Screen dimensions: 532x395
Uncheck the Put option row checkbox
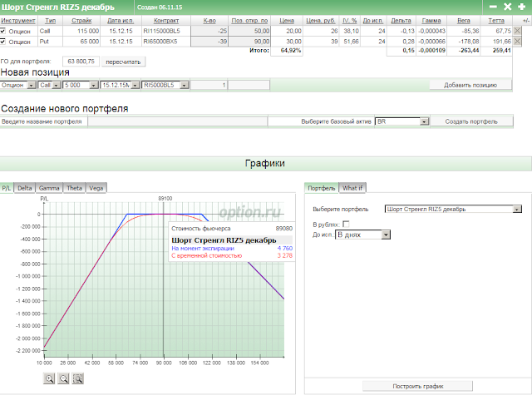coord(2,42)
